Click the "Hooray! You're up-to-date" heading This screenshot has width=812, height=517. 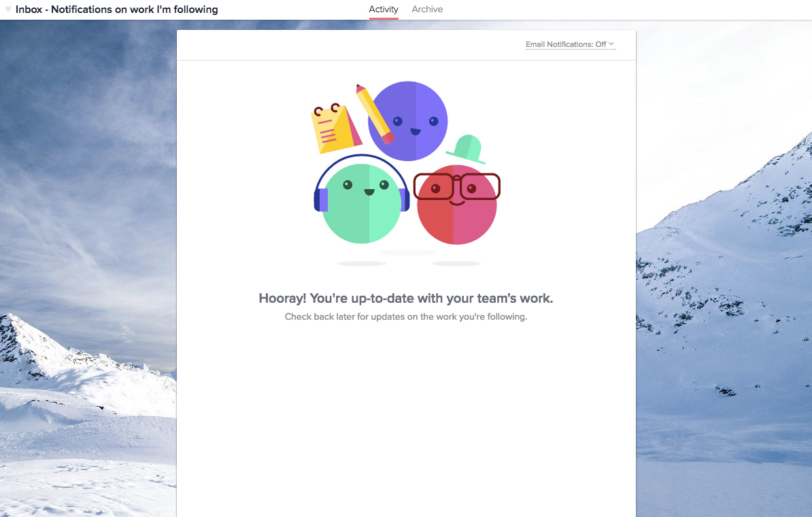point(406,299)
